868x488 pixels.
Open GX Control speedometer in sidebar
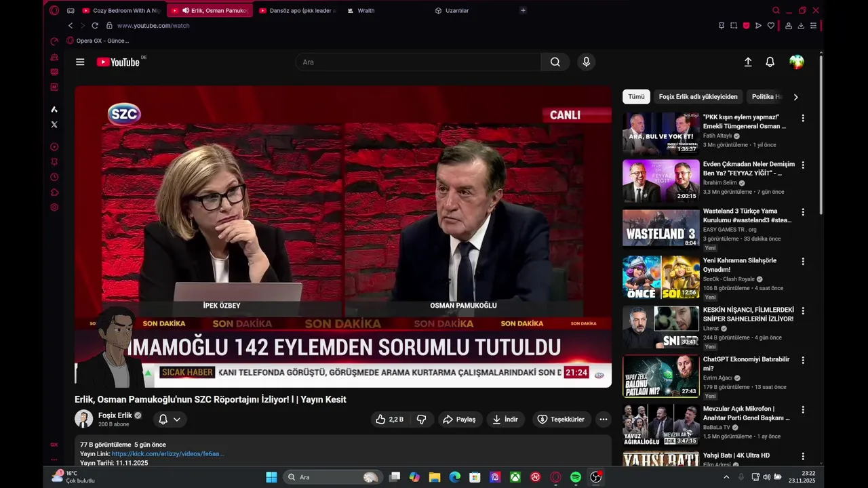[54, 41]
